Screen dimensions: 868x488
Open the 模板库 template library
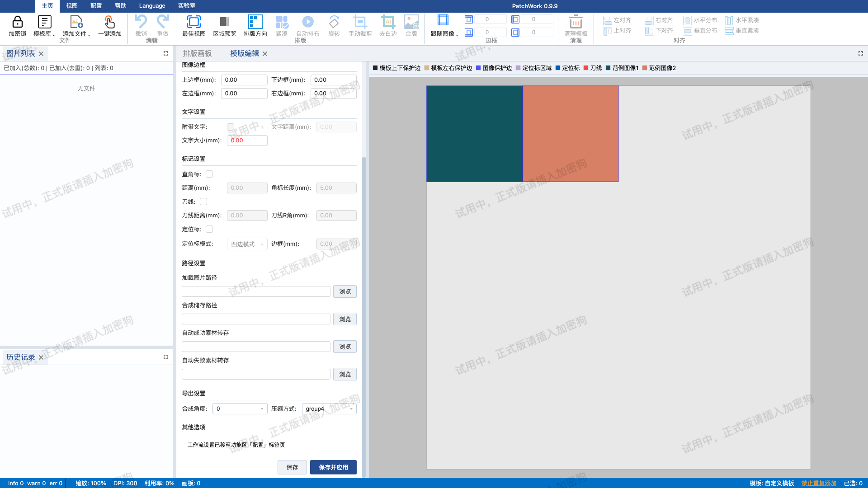[x=44, y=26]
